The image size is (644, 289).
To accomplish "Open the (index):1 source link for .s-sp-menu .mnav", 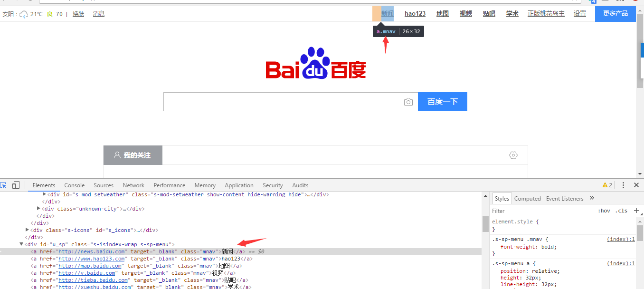I will coord(621,239).
